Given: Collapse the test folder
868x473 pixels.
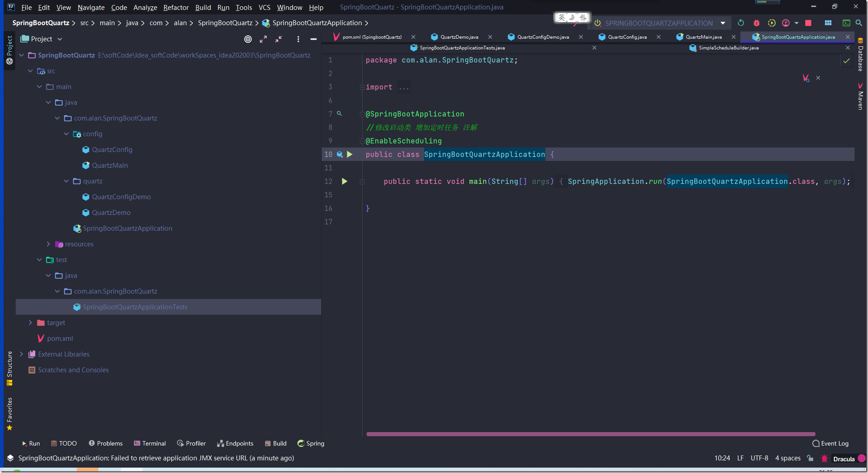Looking at the screenshot, I should (40, 260).
